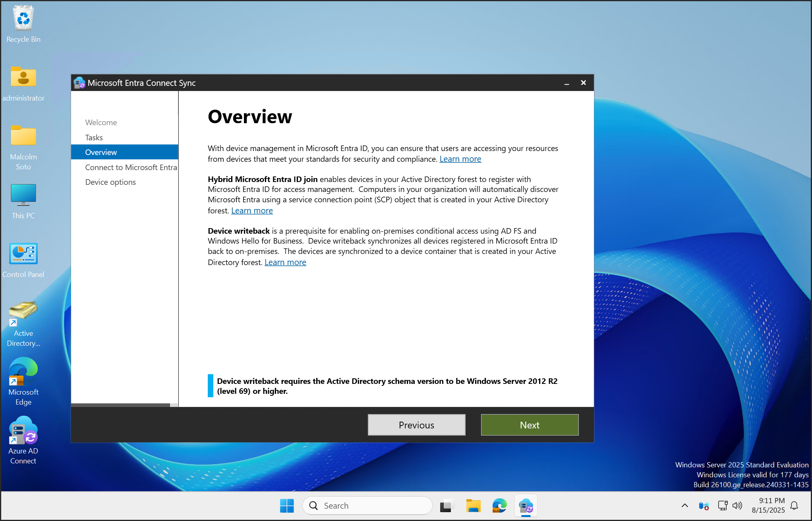Screen dimensions: 812x521
Task: Open Task View from the taskbar
Action: (447, 506)
